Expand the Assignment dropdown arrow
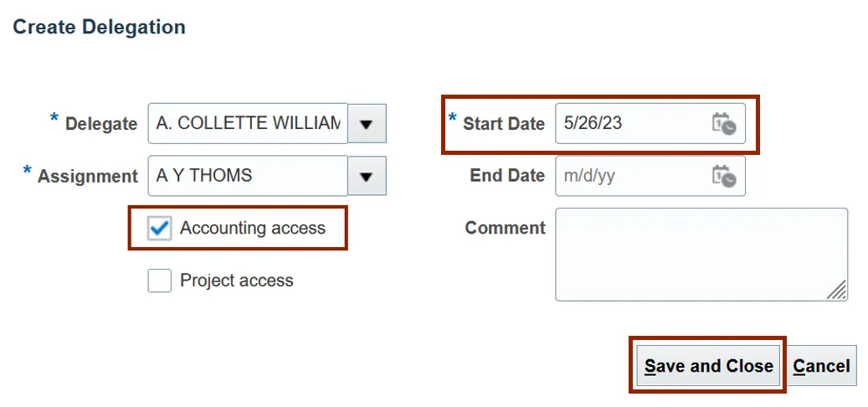 pyautogui.click(x=367, y=176)
